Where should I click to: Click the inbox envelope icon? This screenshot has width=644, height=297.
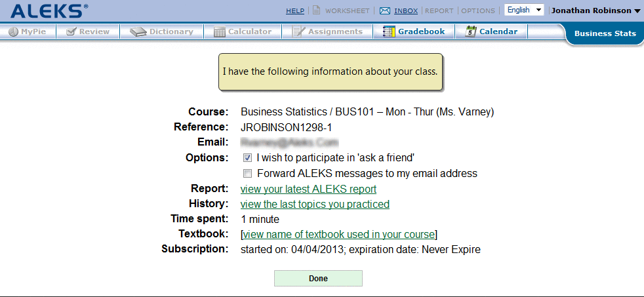385,11
